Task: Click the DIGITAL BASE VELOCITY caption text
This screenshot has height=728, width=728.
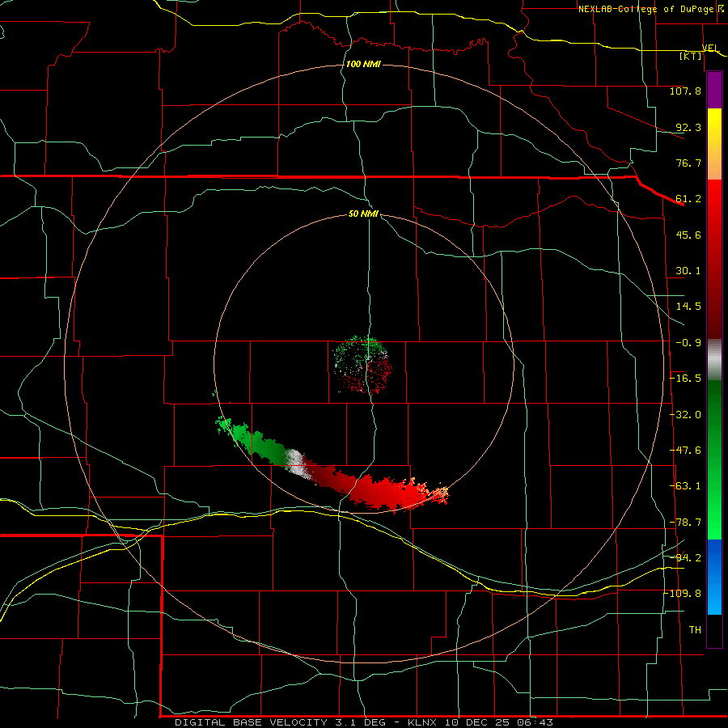Action: coord(252,722)
